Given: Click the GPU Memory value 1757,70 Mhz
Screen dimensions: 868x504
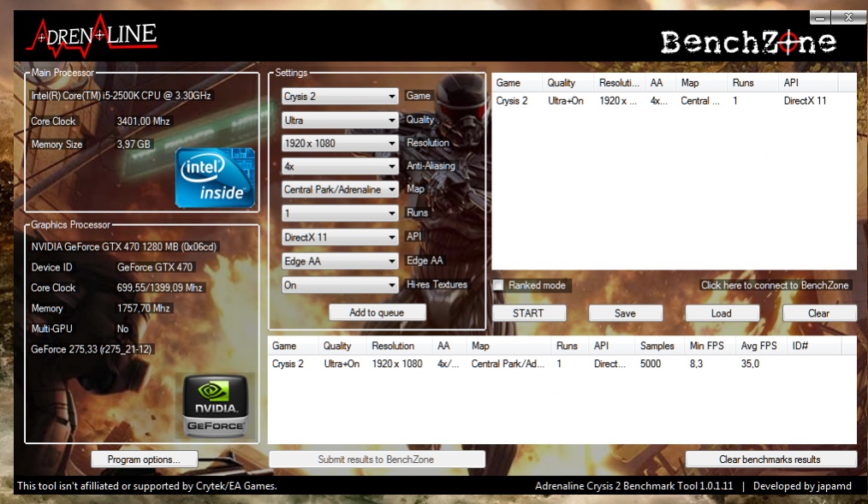Looking at the screenshot, I should [x=143, y=308].
